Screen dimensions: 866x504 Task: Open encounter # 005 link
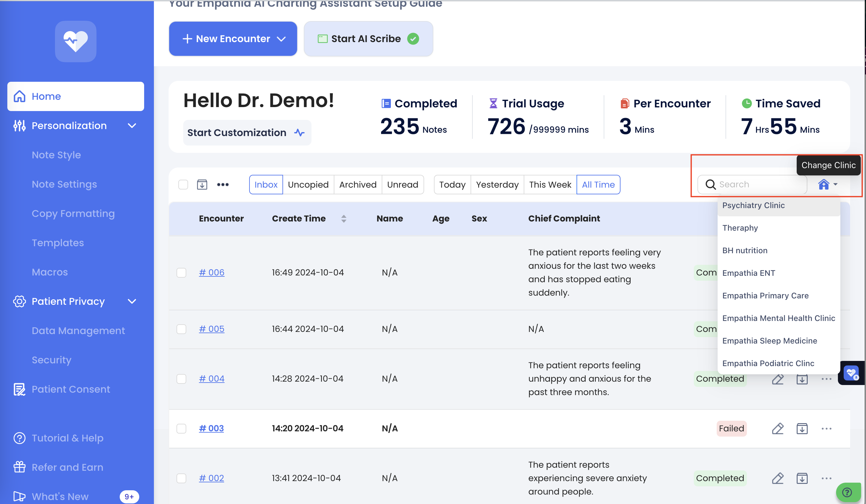211,329
